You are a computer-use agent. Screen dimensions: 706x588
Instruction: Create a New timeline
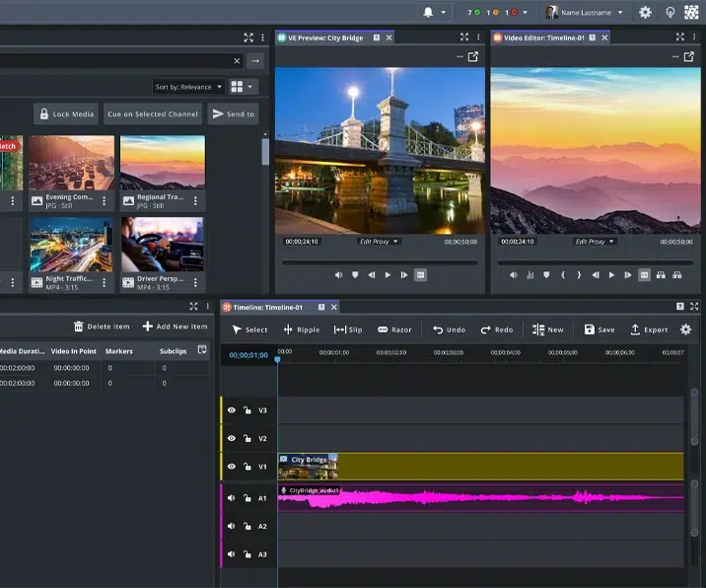click(x=547, y=330)
